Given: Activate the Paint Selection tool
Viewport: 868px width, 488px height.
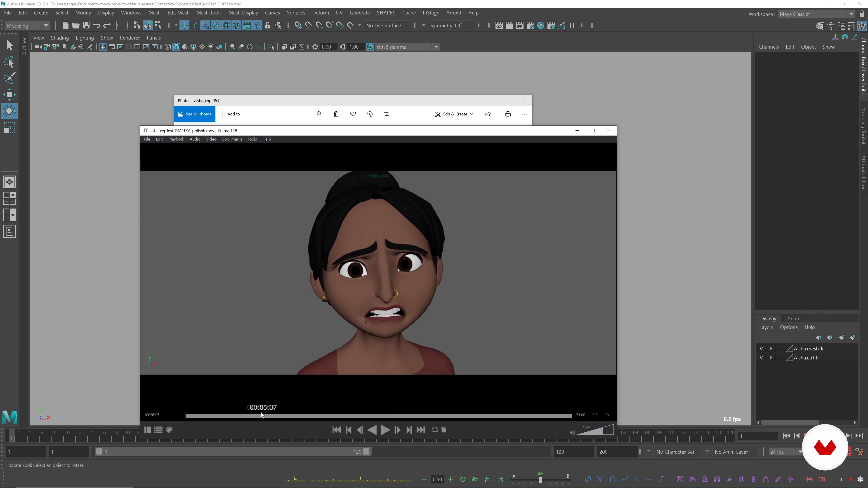Looking at the screenshot, I should tap(9, 78).
